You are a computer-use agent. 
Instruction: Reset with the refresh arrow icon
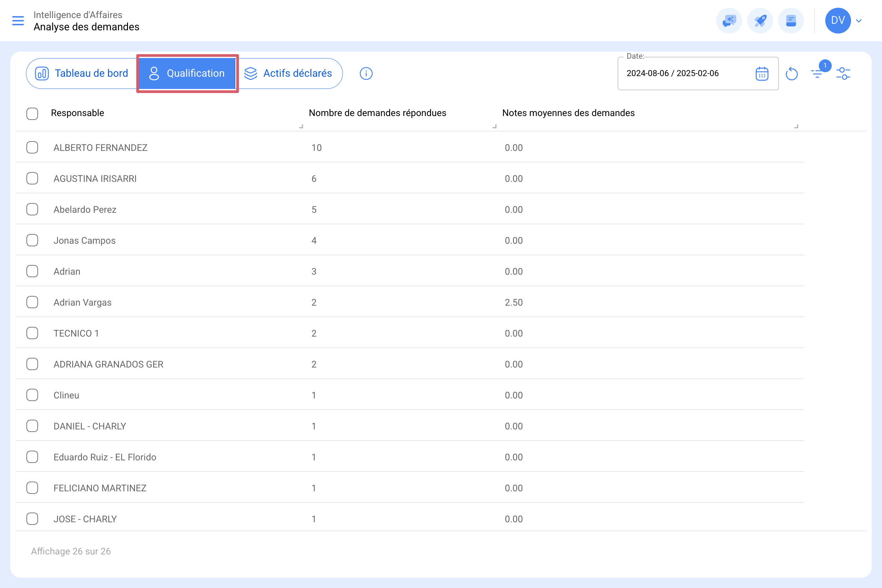coord(791,73)
